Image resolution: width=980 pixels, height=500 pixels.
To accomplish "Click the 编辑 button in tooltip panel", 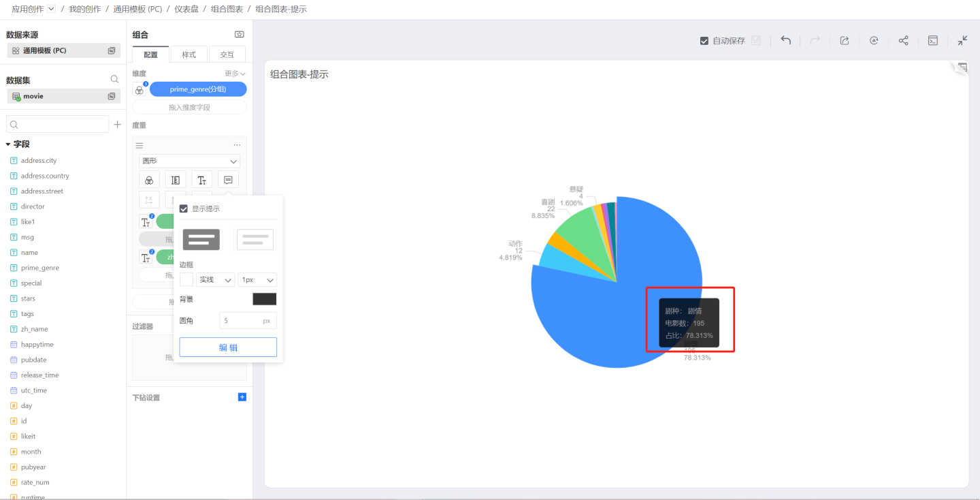I will pyautogui.click(x=228, y=347).
